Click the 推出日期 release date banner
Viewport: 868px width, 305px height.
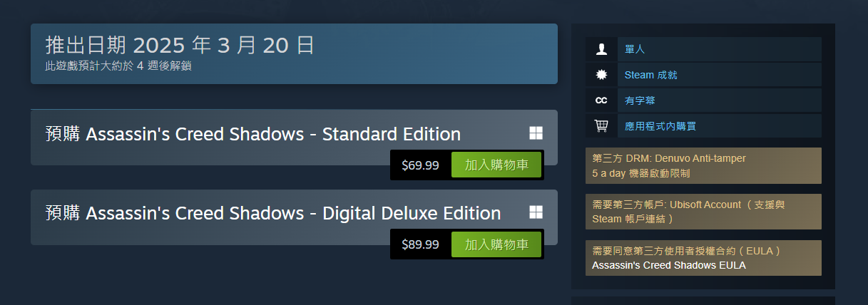(294, 53)
